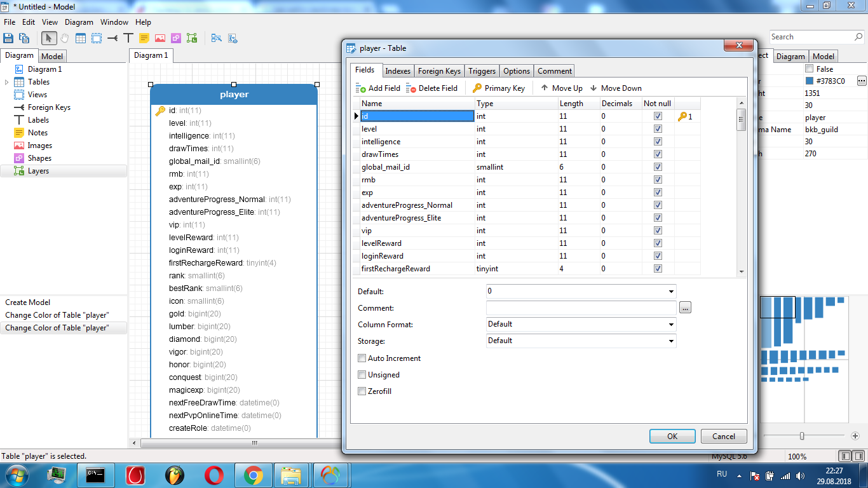Select the green Layer tool in the toolbar
The image size is (868, 488).
coord(192,38)
